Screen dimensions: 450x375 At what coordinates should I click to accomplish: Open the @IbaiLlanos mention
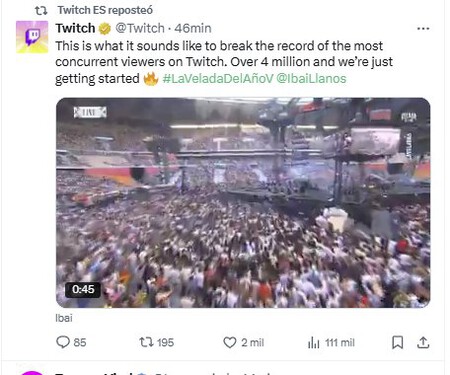[x=311, y=79]
